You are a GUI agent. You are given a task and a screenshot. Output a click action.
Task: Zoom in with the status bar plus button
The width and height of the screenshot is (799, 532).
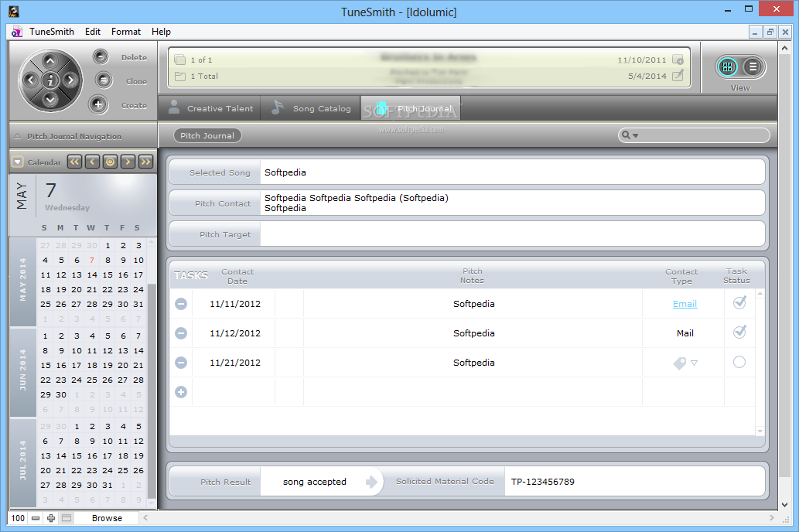51,518
